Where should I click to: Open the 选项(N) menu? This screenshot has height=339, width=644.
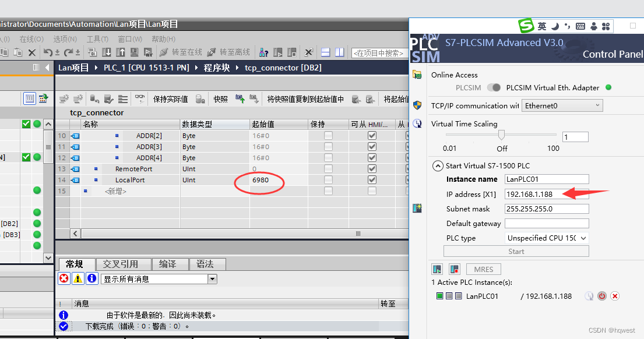pyautogui.click(x=65, y=39)
